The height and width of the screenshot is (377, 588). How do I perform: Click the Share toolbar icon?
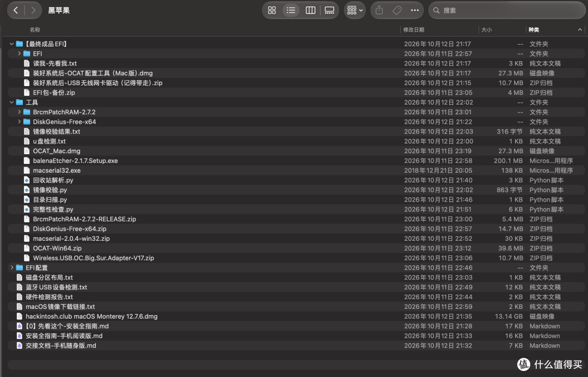point(379,10)
